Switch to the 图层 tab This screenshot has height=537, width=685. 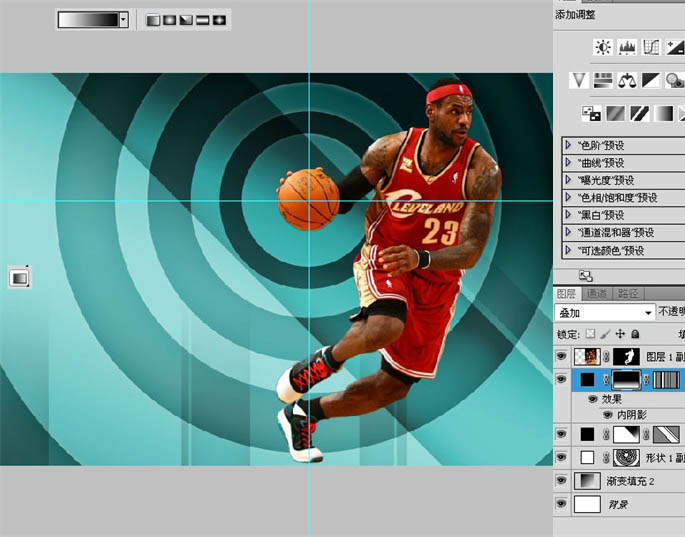coord(567,294)
